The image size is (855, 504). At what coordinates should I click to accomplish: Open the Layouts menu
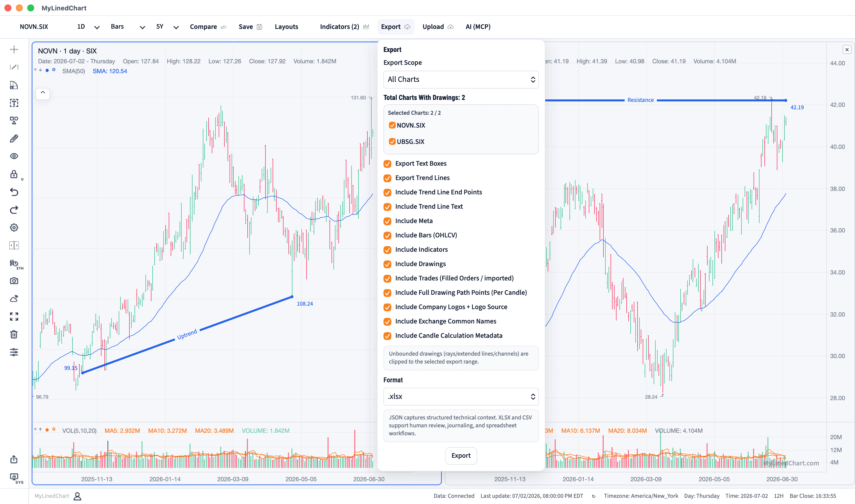click(286, 27)
